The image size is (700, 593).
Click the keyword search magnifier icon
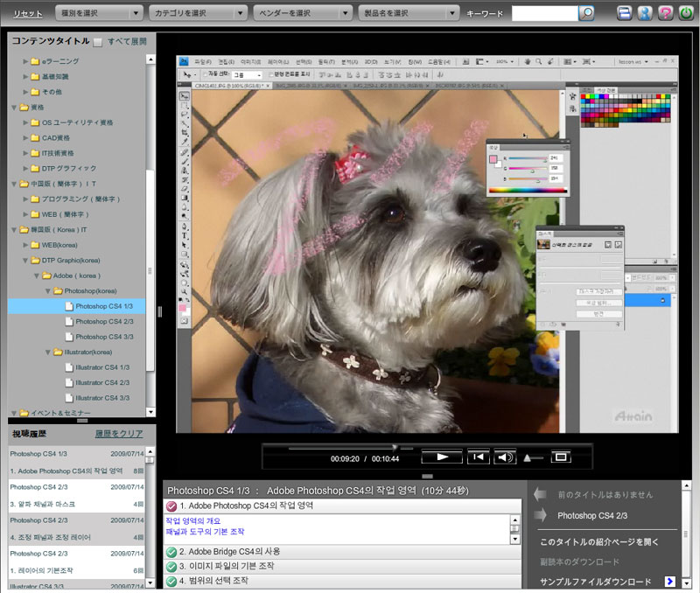point(587,13)
